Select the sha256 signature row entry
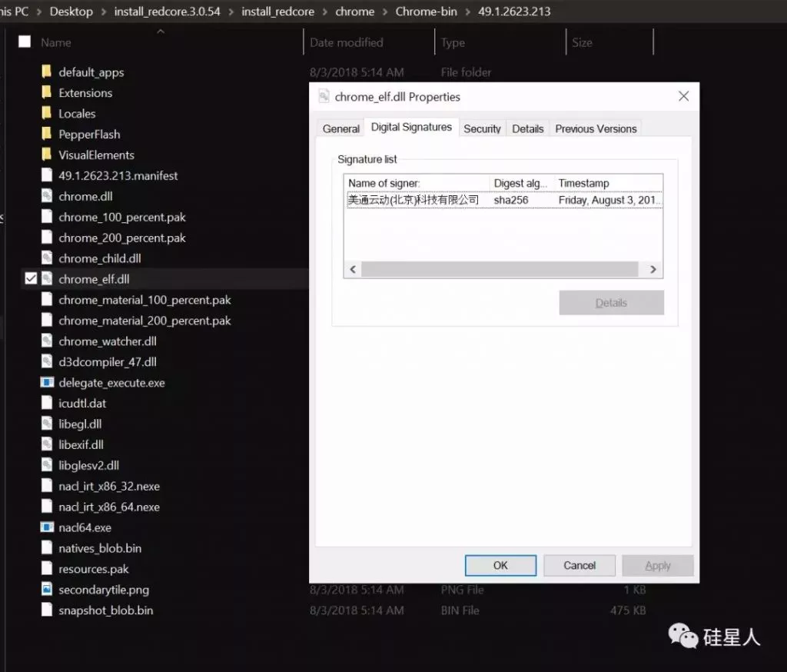 coord(504,200)
